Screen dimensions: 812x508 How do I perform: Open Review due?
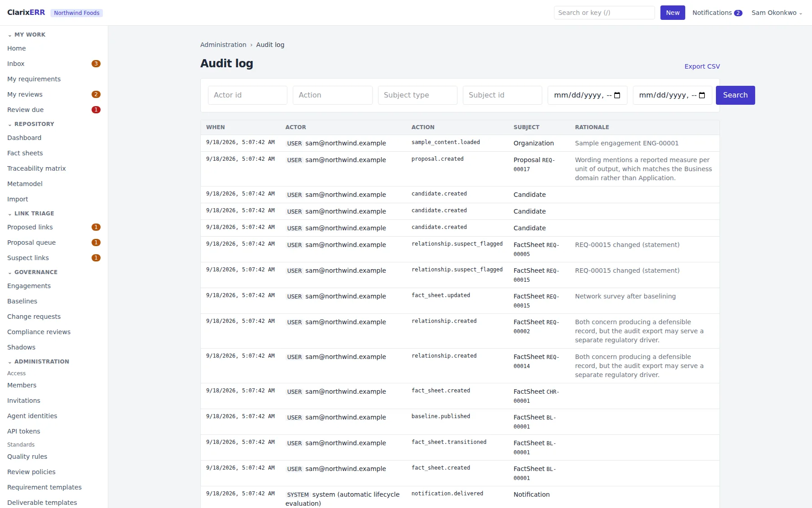[x=54, y=110]
